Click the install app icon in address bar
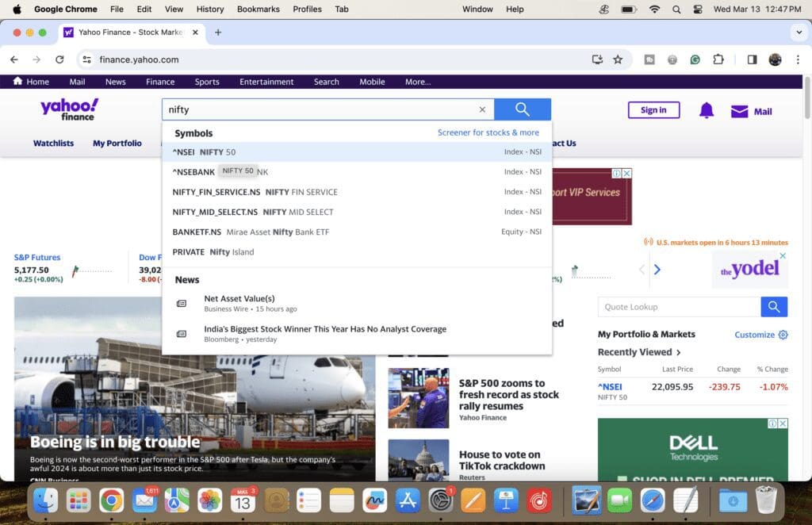 (597, 59)
